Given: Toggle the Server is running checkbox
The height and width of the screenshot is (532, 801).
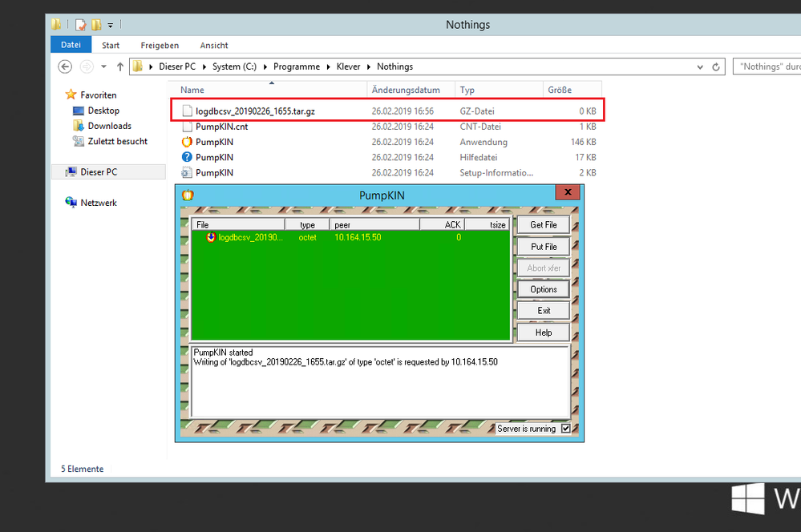Looking at the screenshot, I should coord(566,429).
